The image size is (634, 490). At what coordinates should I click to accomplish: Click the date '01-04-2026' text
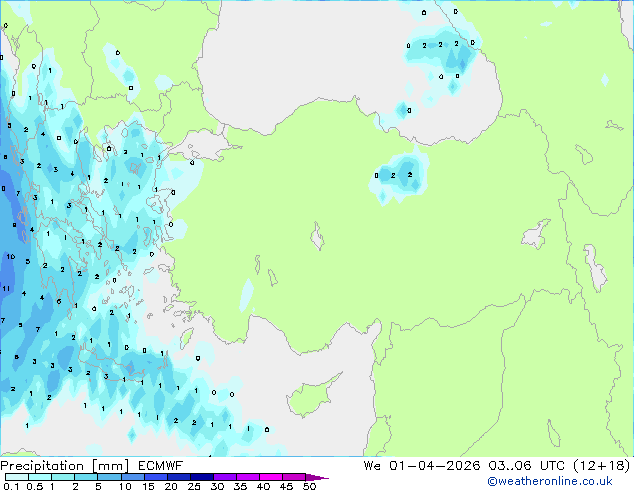(x=435, y=466)
